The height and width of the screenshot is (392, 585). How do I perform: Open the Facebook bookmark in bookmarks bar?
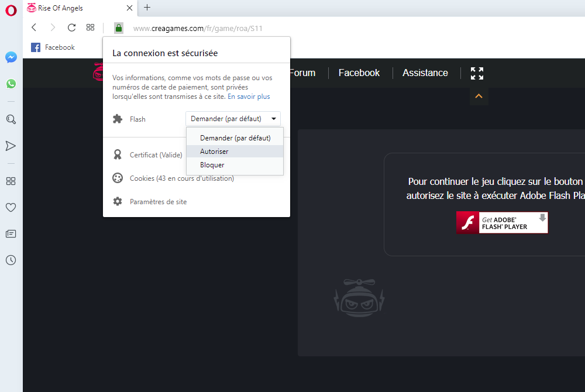53,47
